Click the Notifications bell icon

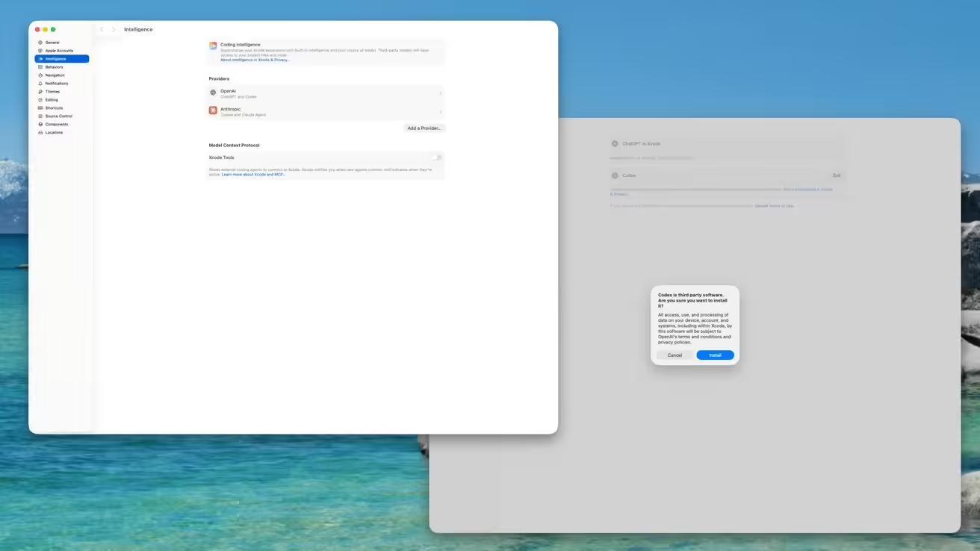click(40, 83)
